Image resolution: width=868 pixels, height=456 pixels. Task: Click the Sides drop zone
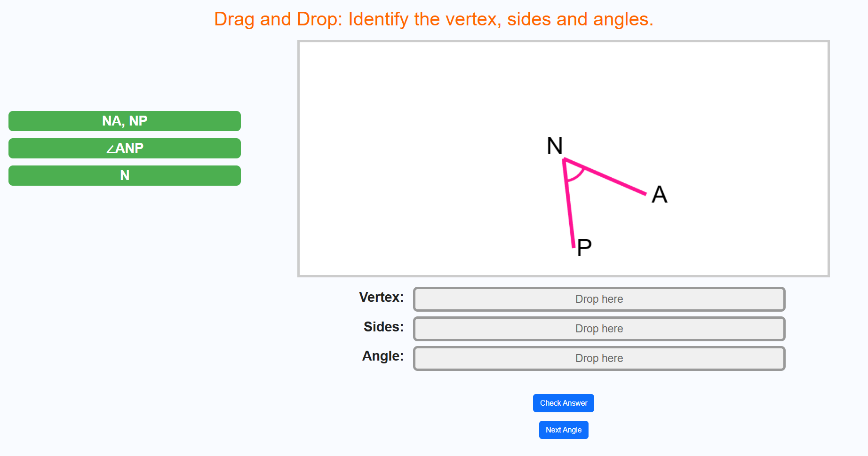(599, 329)
